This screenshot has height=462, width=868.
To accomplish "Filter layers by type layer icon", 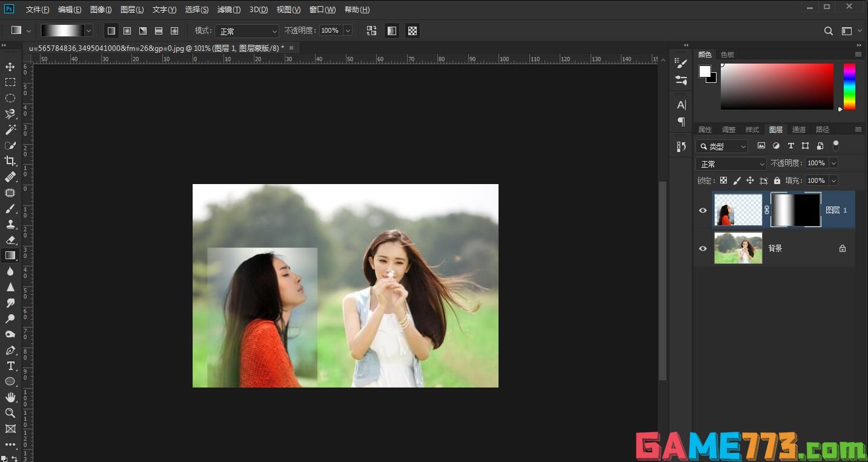I will [790, 146].
